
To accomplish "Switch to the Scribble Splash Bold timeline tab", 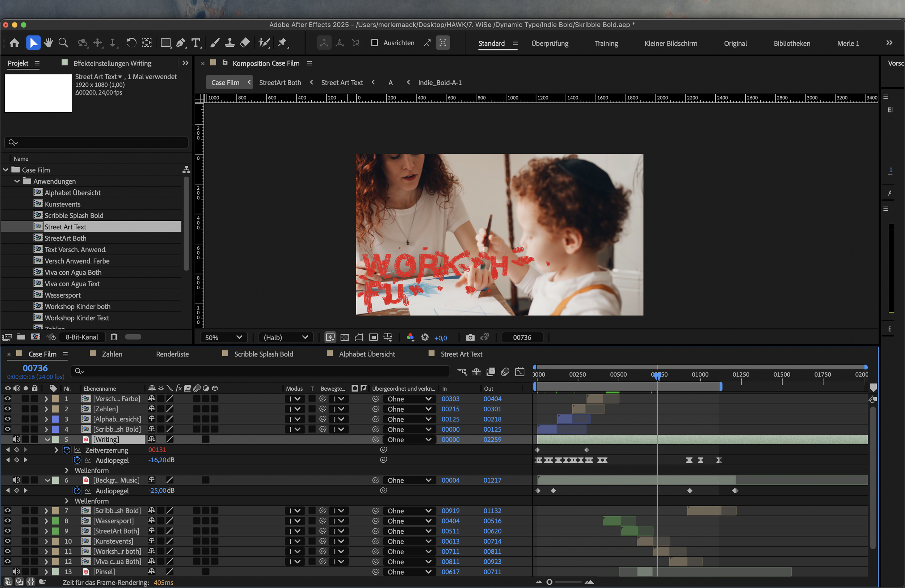I will 263,354.
